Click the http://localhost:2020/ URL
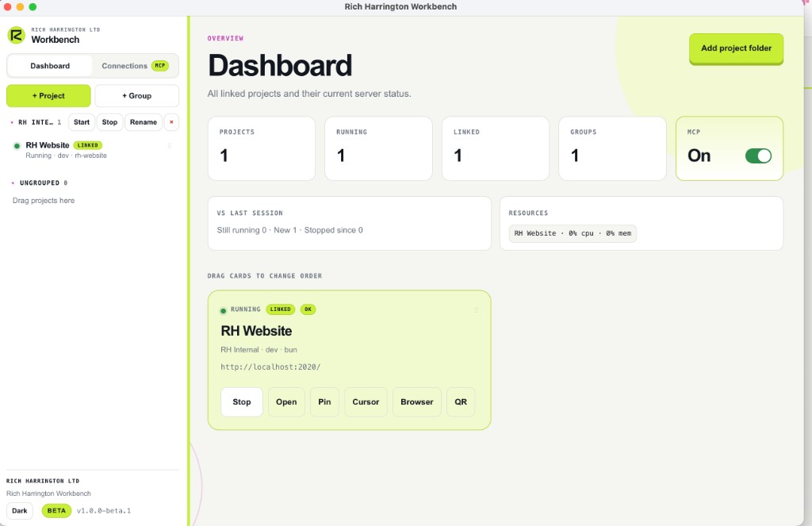The height and width of the screenshot is (526, 812). pos(270,367)
